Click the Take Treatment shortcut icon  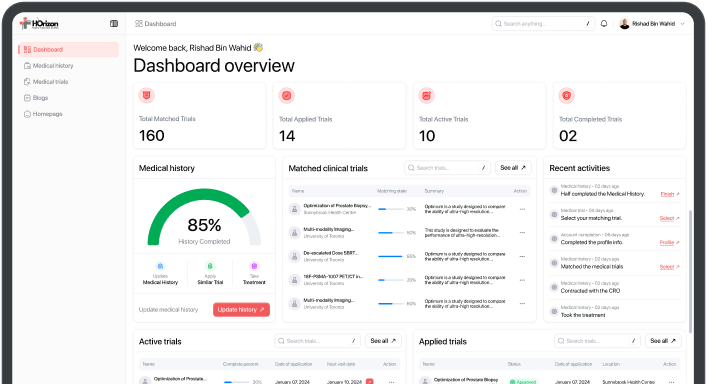pyautogui.click(x=254, y=266)
